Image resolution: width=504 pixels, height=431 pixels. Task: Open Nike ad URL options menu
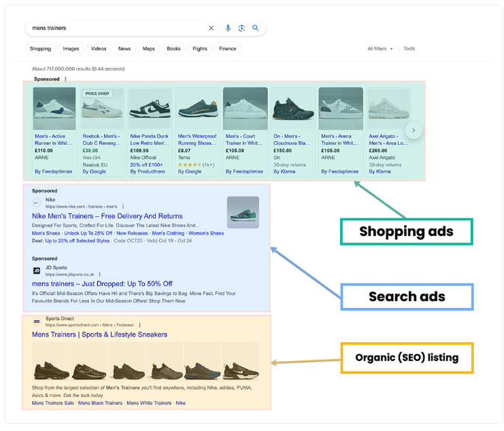tap(123, 206)
